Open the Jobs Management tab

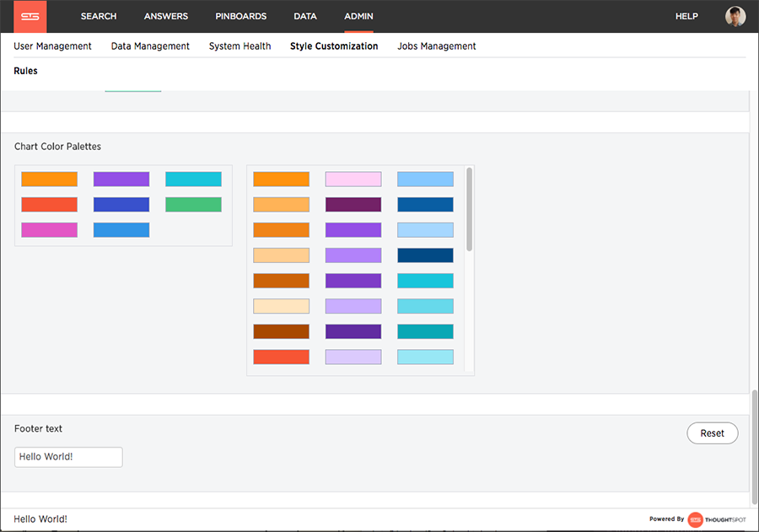[437, 46]
